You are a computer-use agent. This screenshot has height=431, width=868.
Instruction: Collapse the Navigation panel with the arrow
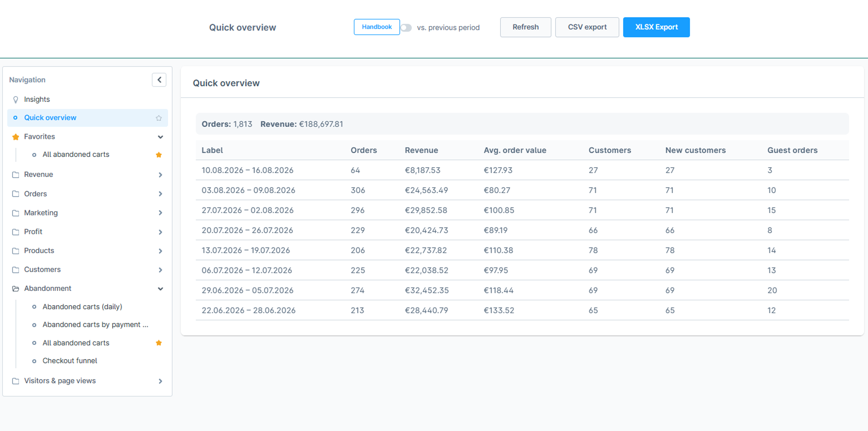(159, 80)
